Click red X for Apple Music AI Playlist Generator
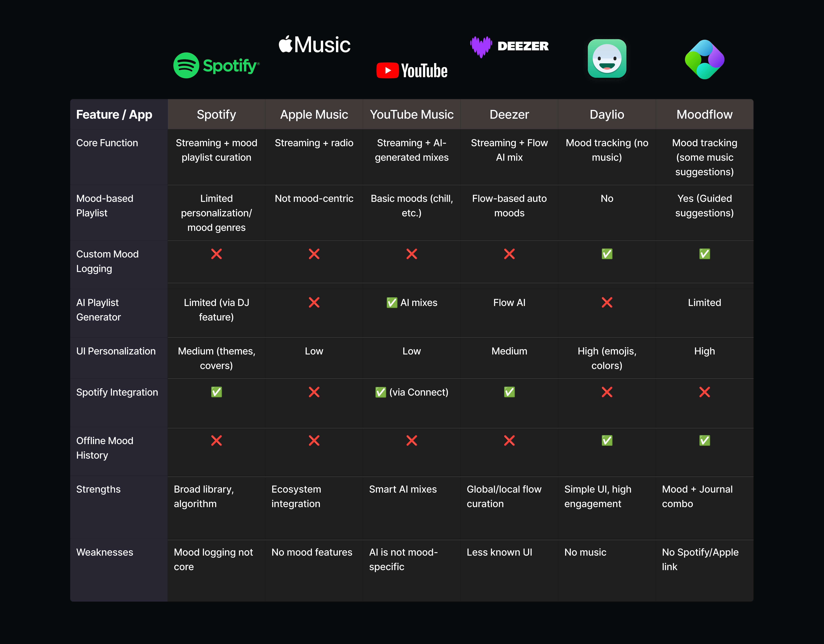Image resolution: width=824 pixels, height=644 pixels. coord(314,302)
